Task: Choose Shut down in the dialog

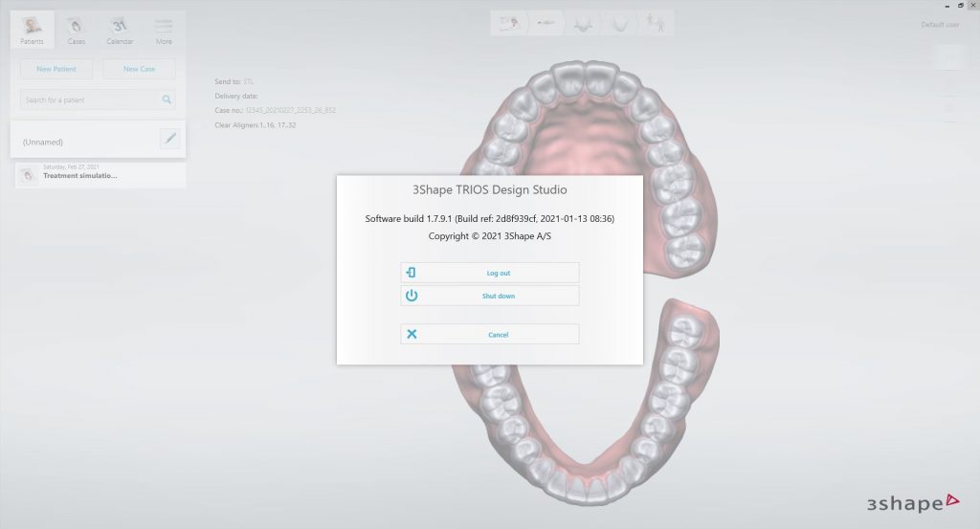Action: point(490,296)
